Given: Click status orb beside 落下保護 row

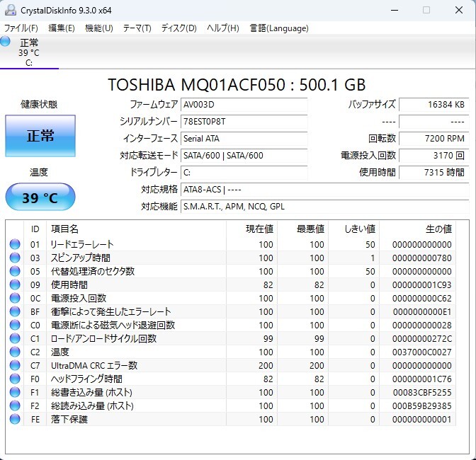Looking at the screenshot, I should click(x=15, y=420).
